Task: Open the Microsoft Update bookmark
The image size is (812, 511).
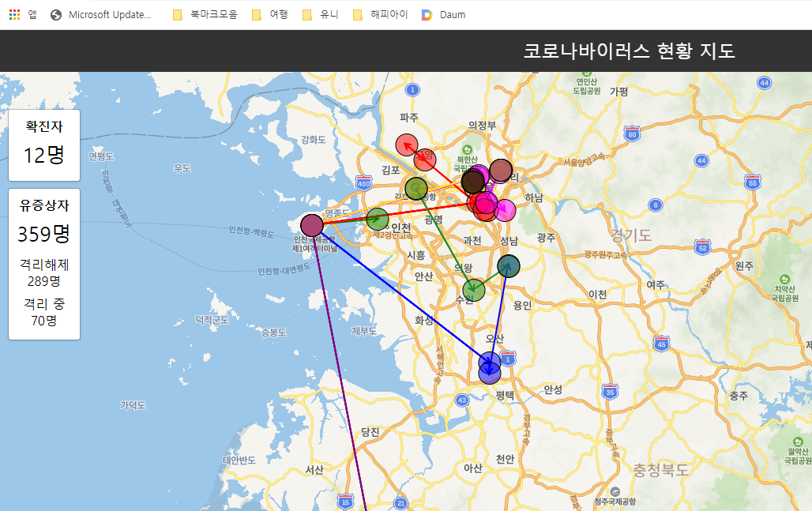Action: pyautogui.click(x=101, y=14)
